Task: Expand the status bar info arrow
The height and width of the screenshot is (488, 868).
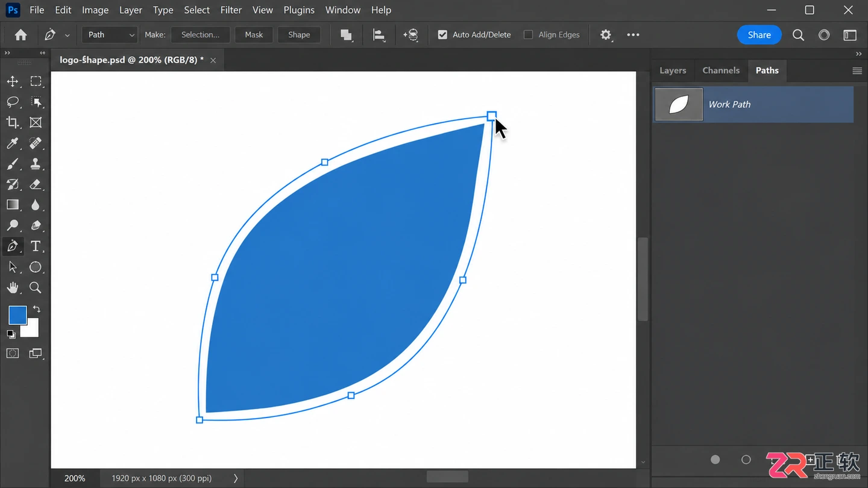Action: [236, 478]
